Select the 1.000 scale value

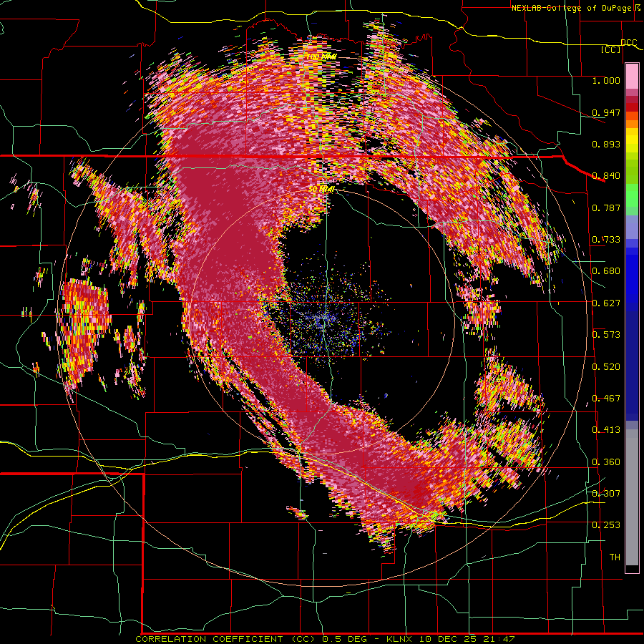(x=606, y=80)
